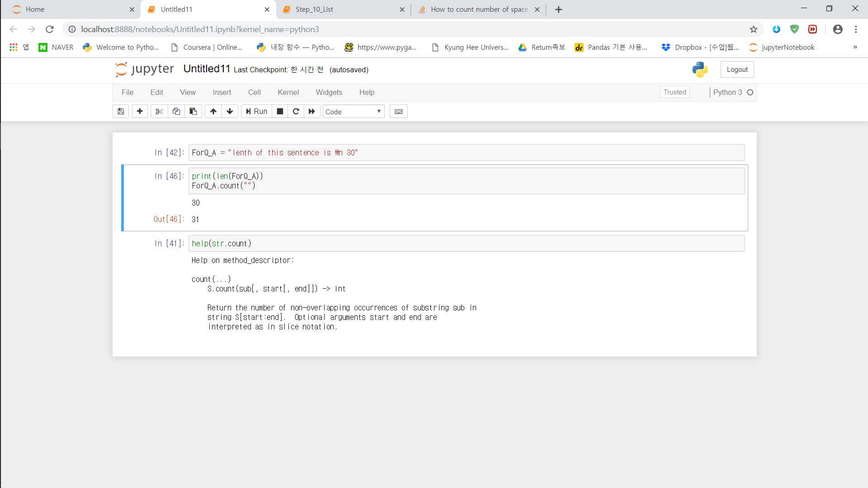
Task: Open the Widgets menu
Action: [329, 92]
